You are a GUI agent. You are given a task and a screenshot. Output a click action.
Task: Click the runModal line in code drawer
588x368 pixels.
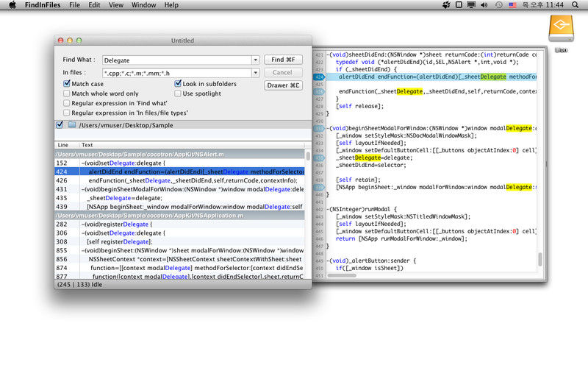[x=362, y=209]
